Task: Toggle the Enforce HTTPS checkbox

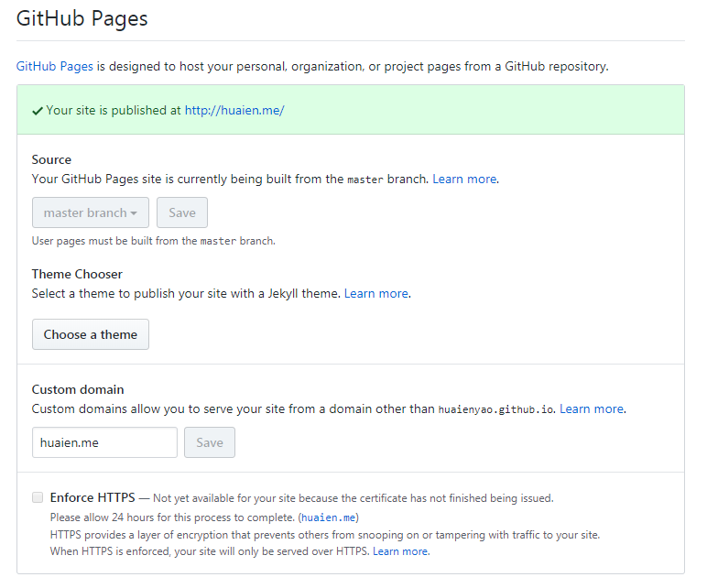Action: point(38,497)
